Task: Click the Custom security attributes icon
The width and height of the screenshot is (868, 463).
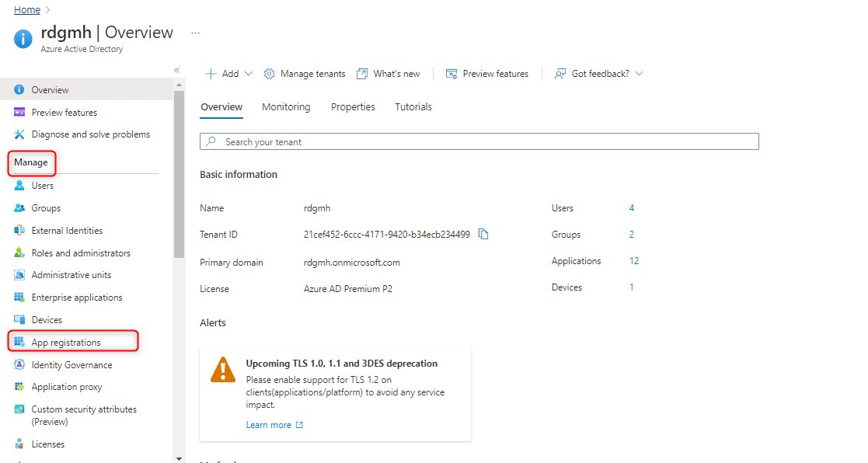Action: click(19, 409)
